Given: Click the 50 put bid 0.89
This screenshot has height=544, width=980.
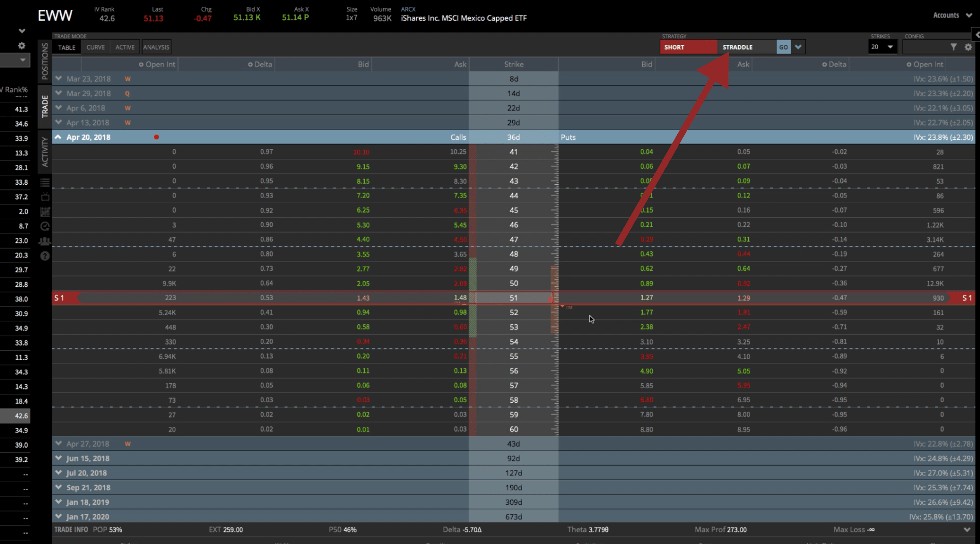Looking at the screenshot, I should tap(646, 284).
